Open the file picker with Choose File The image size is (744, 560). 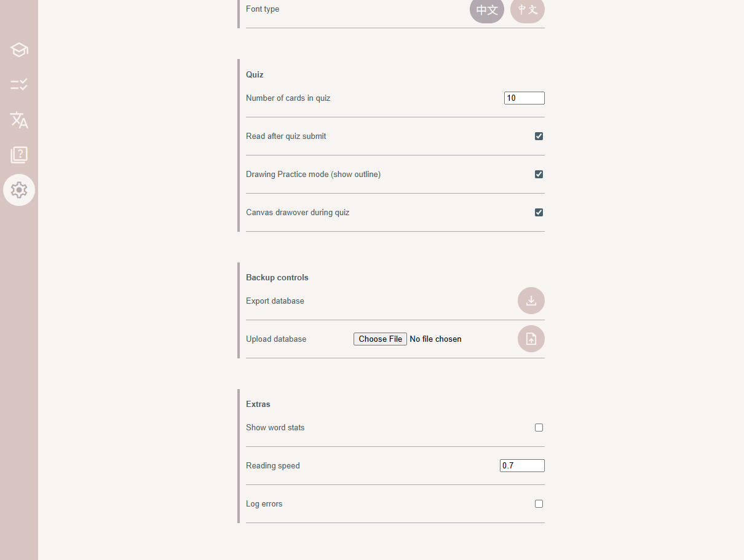point(379,339)
